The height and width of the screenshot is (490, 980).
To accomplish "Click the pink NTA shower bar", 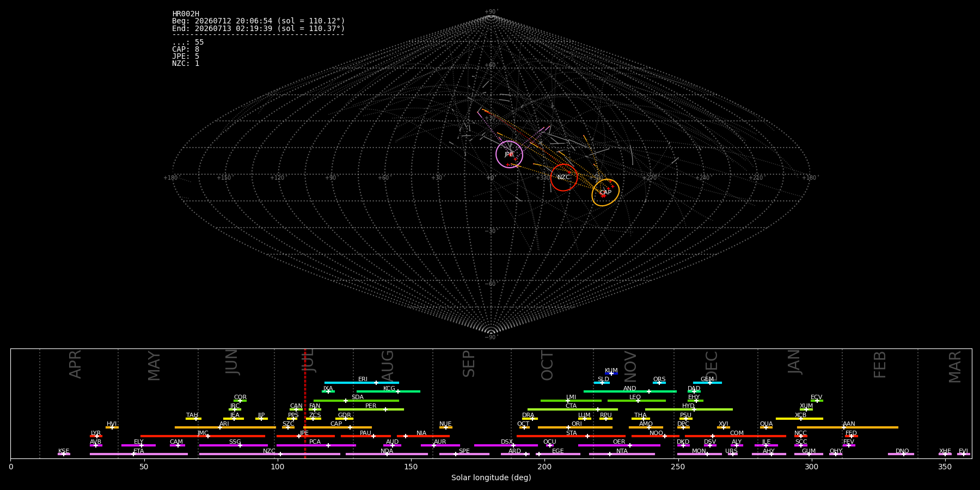I will coord(622,454).
